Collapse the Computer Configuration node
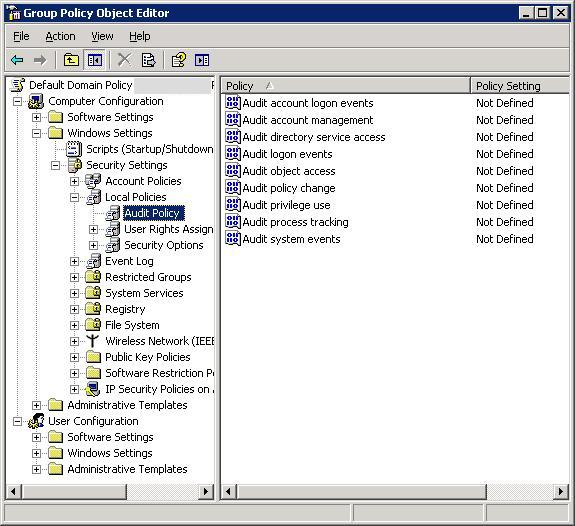The image size is (575, 526). coord(17,101)
